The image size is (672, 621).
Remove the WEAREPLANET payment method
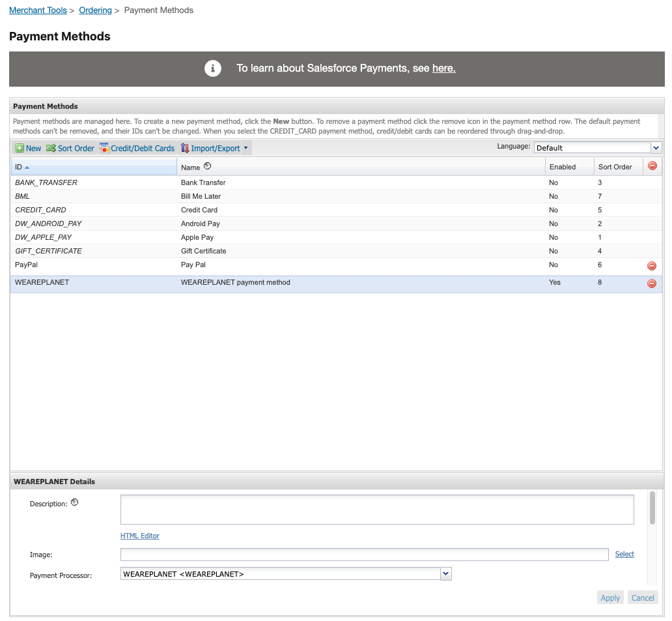651,283
